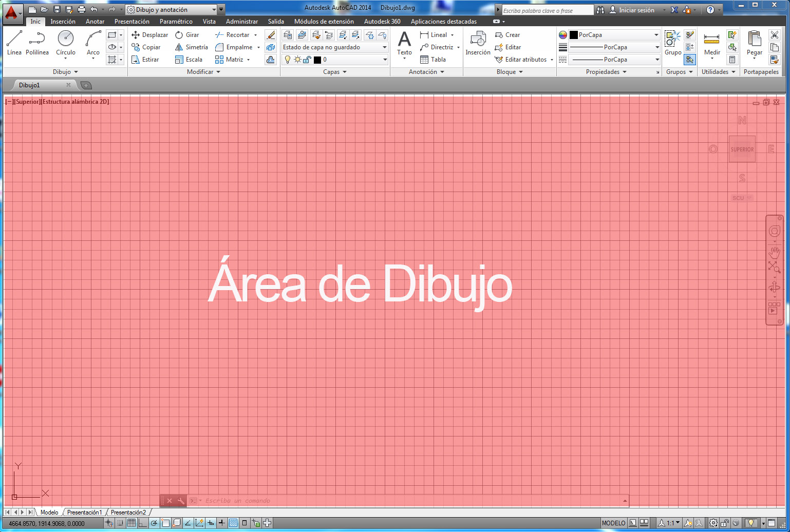Click the Save icon in quick access toolbar
The height and width of the screenshot is (532, 790).
pyautogui.click(x=57, y=10)
